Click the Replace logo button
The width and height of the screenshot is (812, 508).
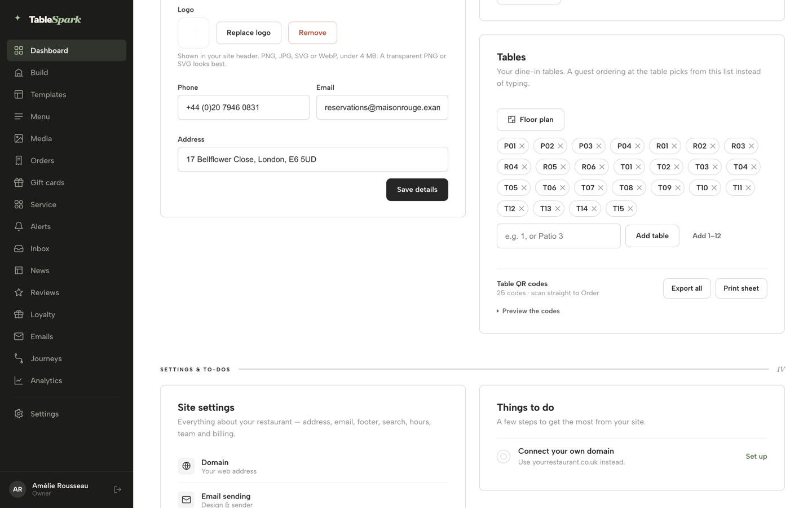tap(249, 33)
